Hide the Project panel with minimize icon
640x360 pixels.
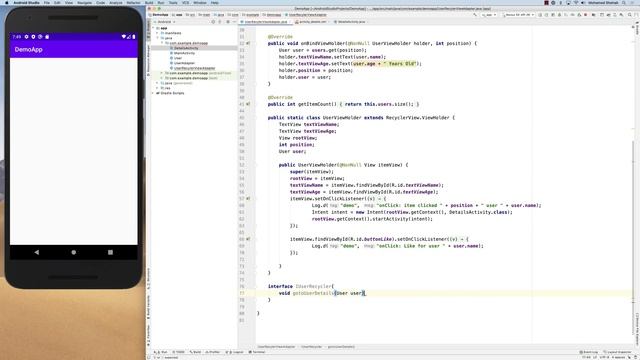[234, 22]
